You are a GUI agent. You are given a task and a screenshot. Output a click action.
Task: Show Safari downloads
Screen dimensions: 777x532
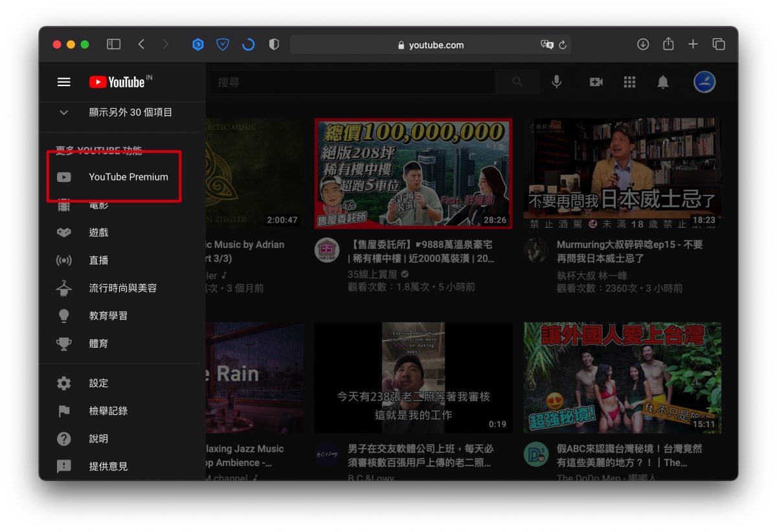tap(643, 44)
